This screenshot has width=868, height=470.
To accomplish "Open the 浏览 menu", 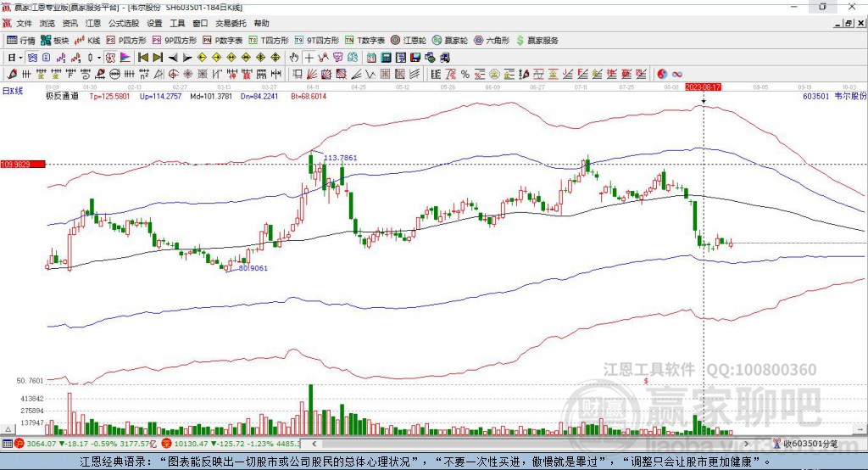I will tap(47, 23).
